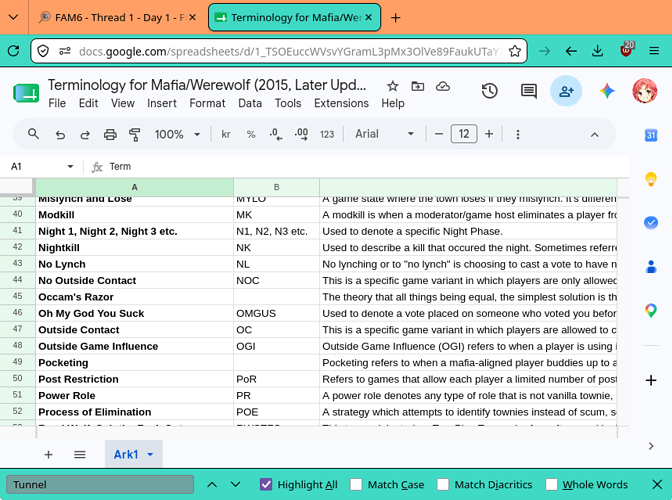The height and width of the screenshot is (500, 672).
Task: Apply percent format
Action: 251,135
